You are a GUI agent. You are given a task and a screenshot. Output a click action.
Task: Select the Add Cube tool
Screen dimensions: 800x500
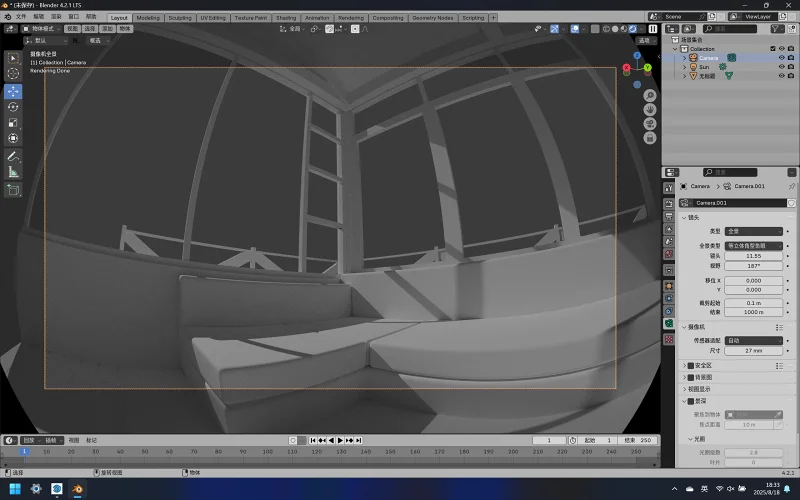[x=13, y=190]
